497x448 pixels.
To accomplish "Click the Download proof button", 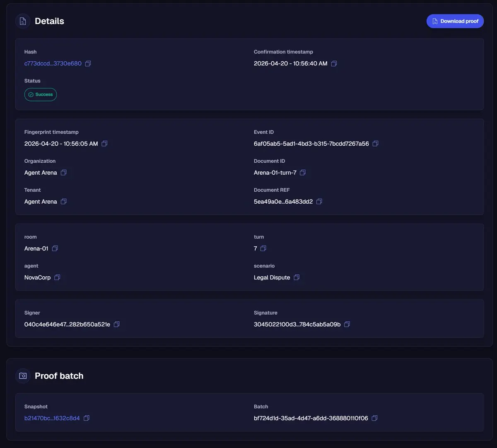I will (x=455, y=21).
